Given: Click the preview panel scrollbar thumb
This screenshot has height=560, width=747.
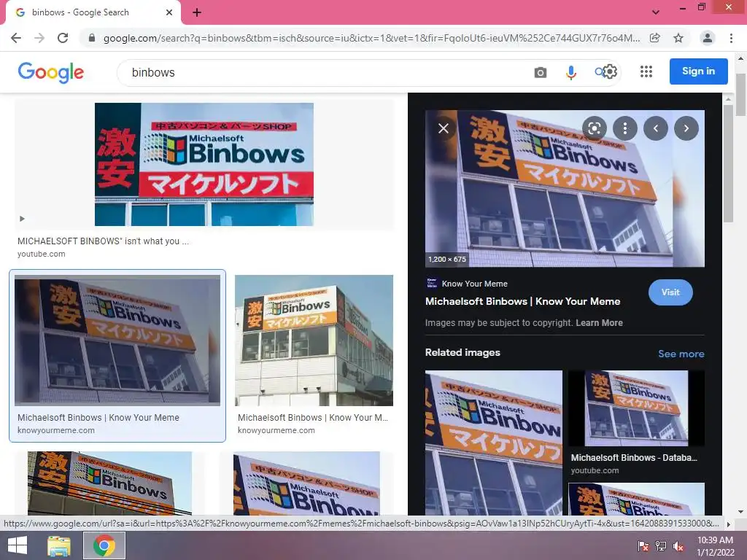Looking at the screenshot, I should pyautogui.click(x=727, y=163).
